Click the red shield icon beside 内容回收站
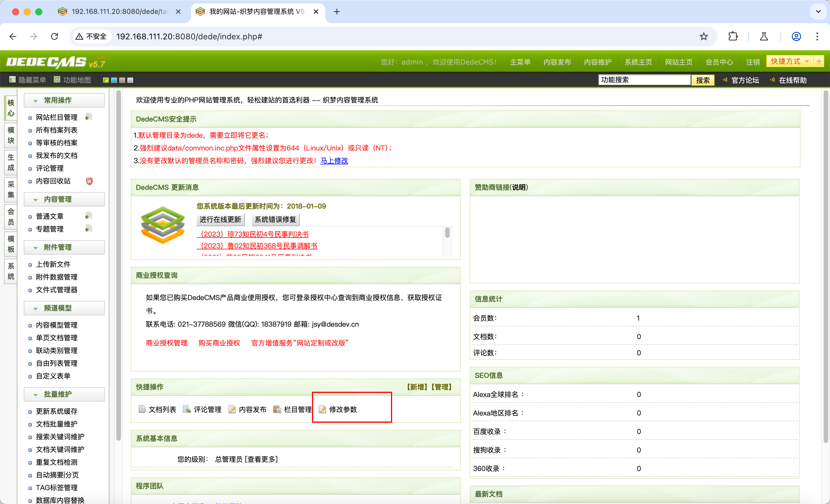Image resolution: width=830 pixels, height=504 pixels. pos(89,181)
